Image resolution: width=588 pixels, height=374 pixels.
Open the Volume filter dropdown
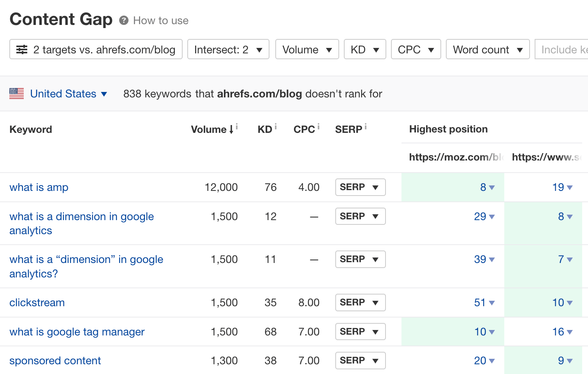coord(307,49)
